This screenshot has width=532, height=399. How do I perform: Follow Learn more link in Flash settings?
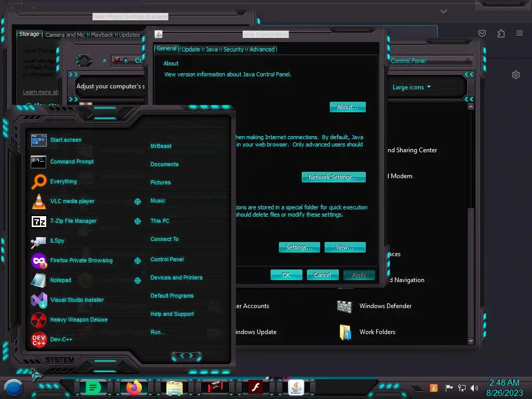(x=41, y=92)
